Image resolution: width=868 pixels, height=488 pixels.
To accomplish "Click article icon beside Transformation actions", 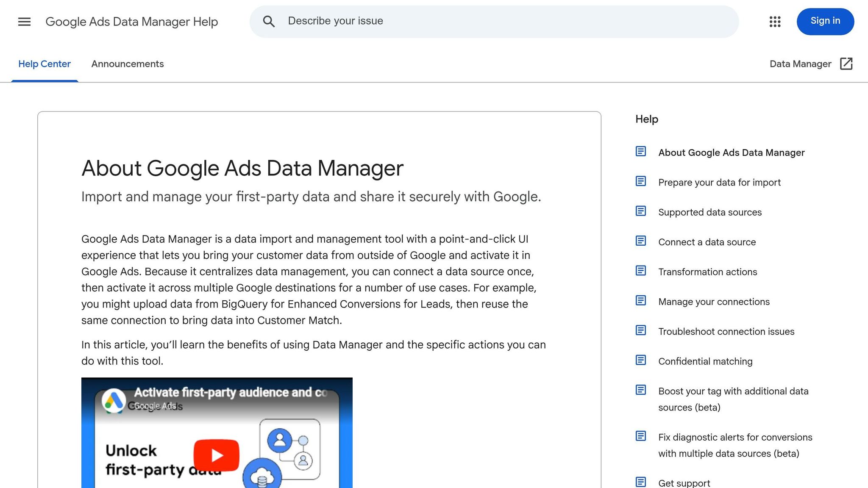I will (641, 270).
